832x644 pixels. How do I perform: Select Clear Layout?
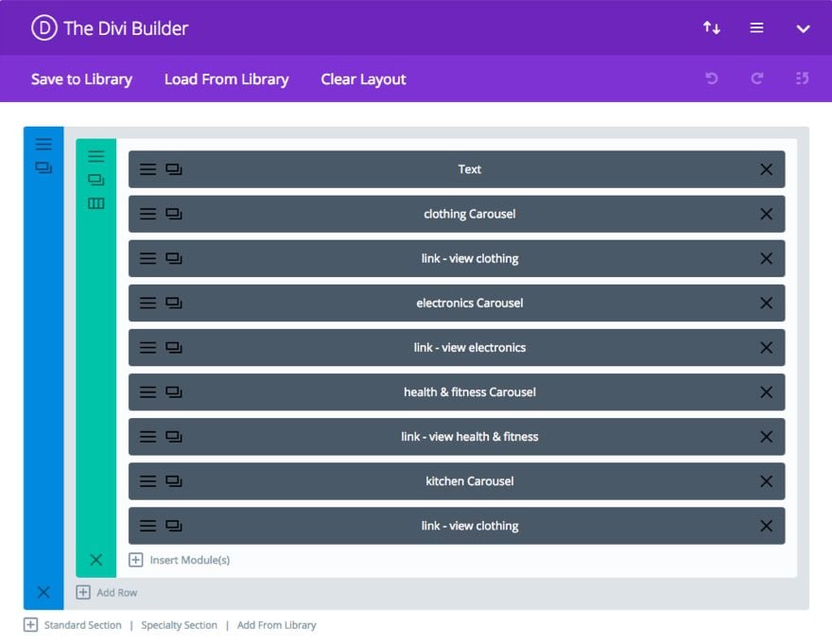tap(363, 79)
